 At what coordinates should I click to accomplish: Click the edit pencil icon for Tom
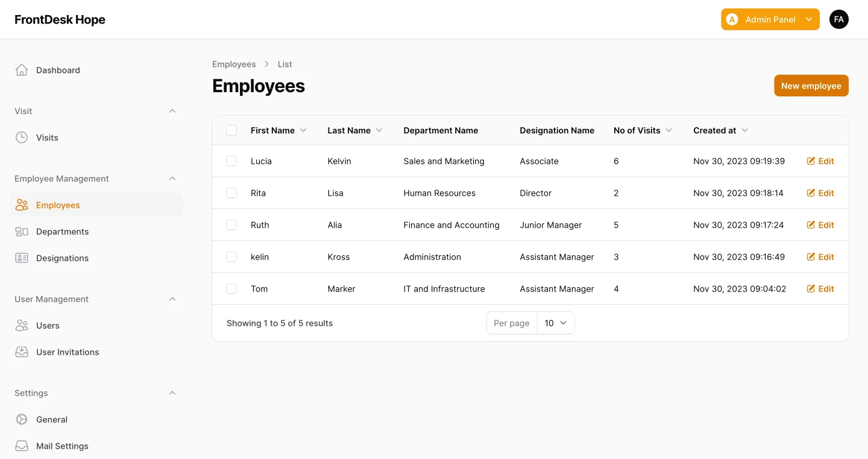[x=811, y=289]
